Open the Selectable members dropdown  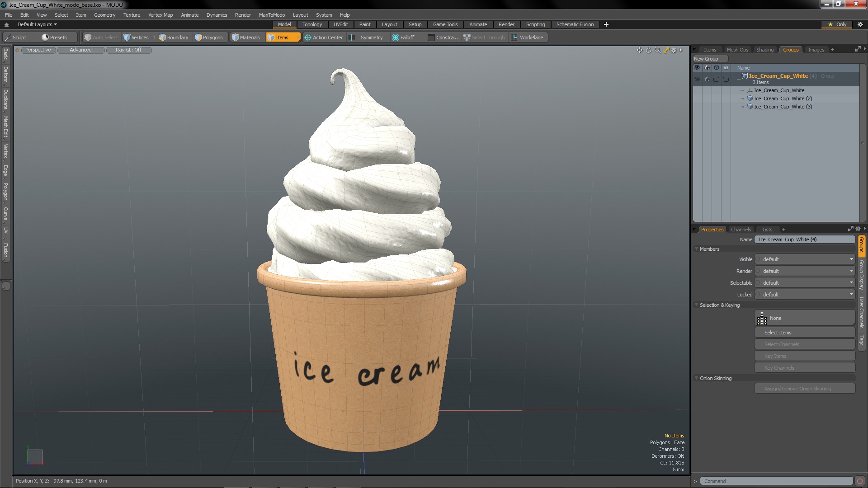coord(808,283)
